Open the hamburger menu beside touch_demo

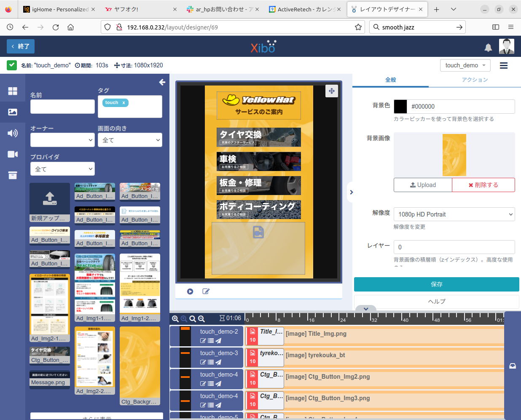(x=504, y=65)
